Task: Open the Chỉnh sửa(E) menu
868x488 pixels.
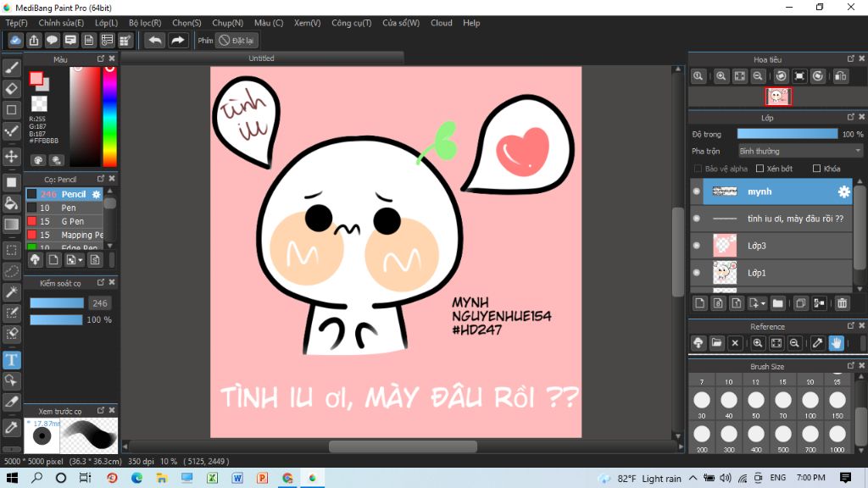Action: (x=61, y=23)
